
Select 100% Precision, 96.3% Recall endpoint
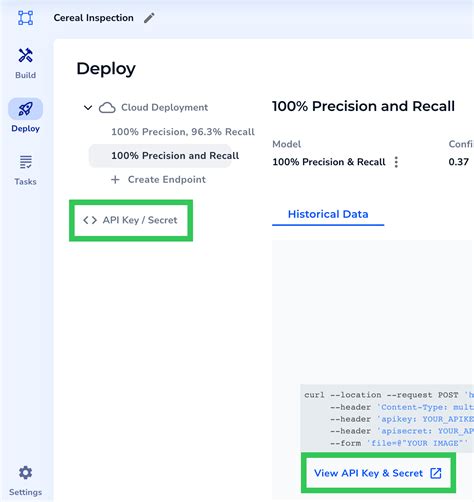(183, 132)
